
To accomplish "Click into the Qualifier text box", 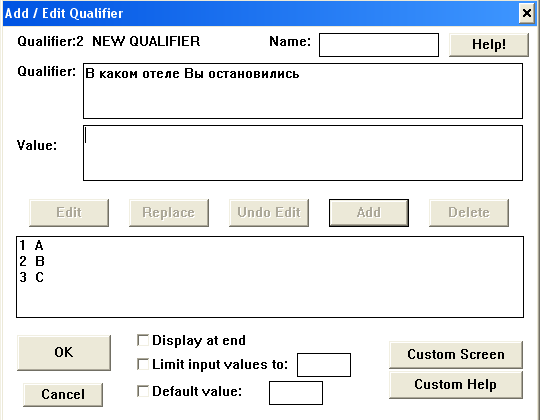I will click(303, 91).
